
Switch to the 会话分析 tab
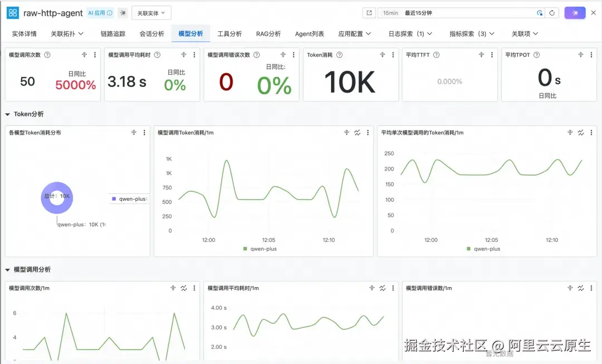pyautogui.click(x=152, y=34)
